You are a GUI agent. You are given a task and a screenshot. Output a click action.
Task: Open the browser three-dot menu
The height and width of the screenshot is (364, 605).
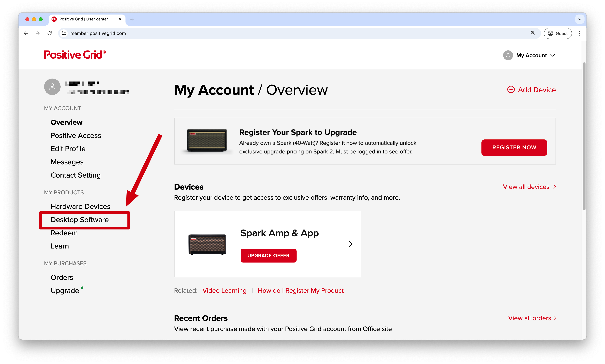click(x=579, y=33)
